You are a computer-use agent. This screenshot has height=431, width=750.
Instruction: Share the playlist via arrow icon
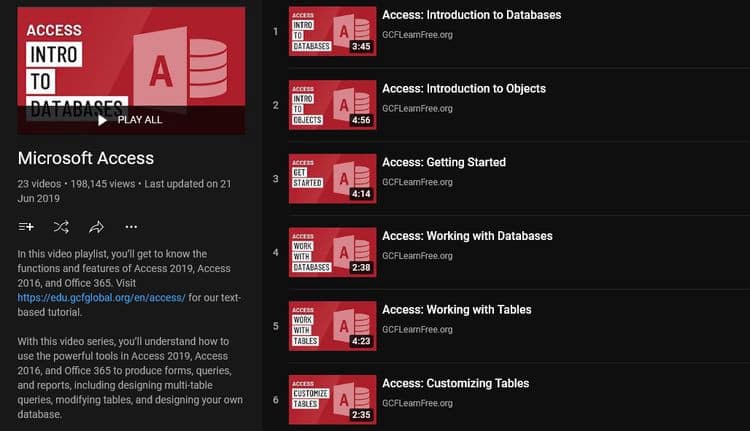click(x=96, y=227)
